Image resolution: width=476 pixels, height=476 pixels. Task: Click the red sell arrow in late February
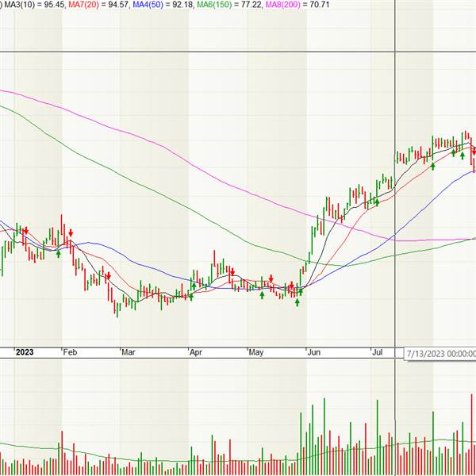pyautogui.click(x=109, y=276)
